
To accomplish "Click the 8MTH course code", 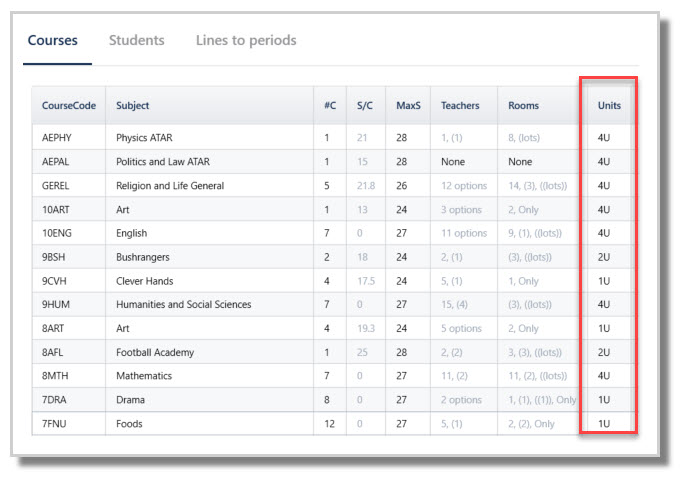I will [x=55, y=376].
